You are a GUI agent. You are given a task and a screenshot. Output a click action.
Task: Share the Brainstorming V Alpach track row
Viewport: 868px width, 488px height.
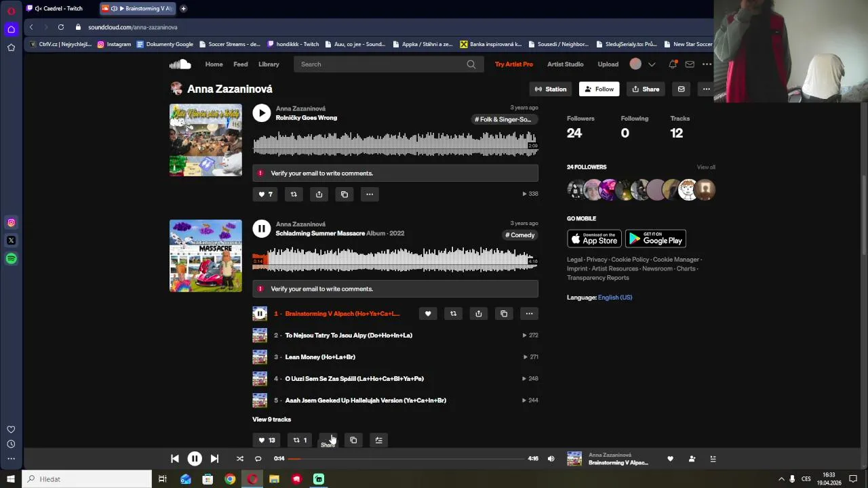479,314
